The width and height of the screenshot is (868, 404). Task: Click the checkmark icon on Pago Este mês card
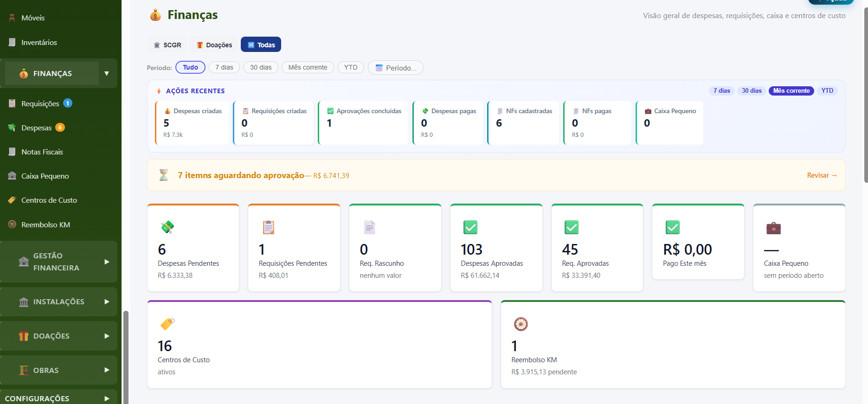point(673,227)
